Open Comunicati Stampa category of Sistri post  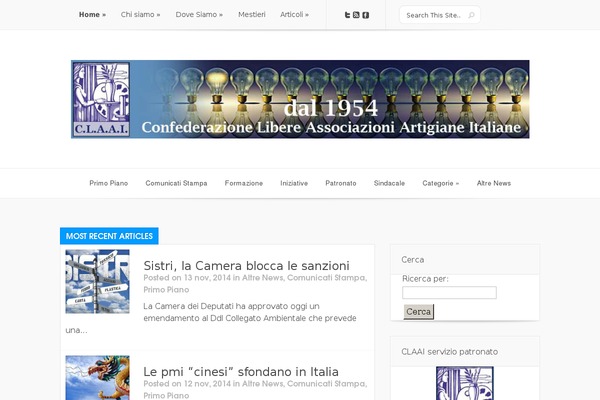[x=326, y=278]
